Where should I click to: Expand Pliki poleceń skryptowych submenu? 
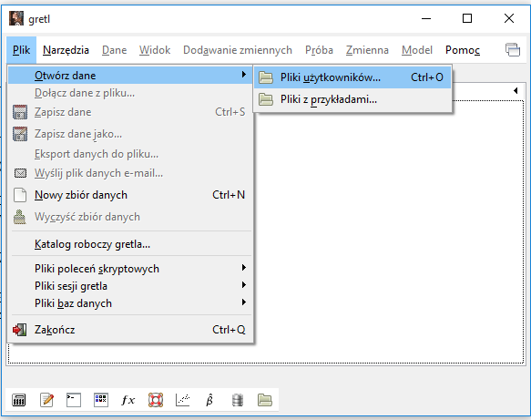pyautogui.click(x=130, y=269)
